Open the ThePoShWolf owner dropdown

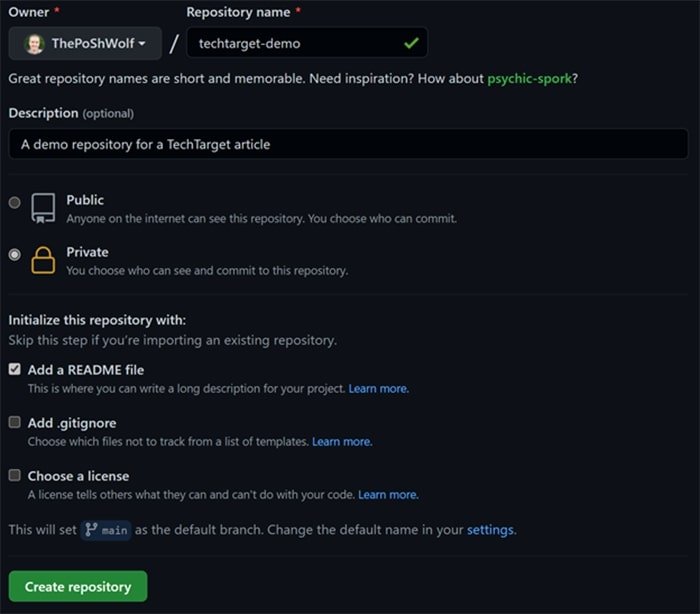pos(85,43)
